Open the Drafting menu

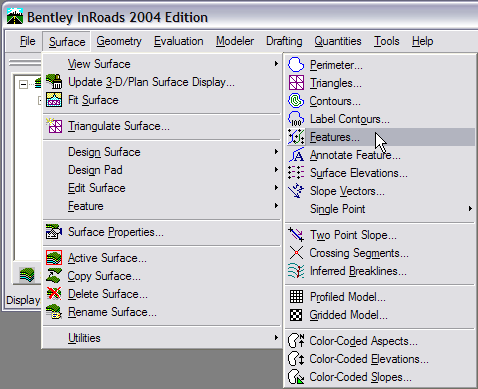click(284, 41)
